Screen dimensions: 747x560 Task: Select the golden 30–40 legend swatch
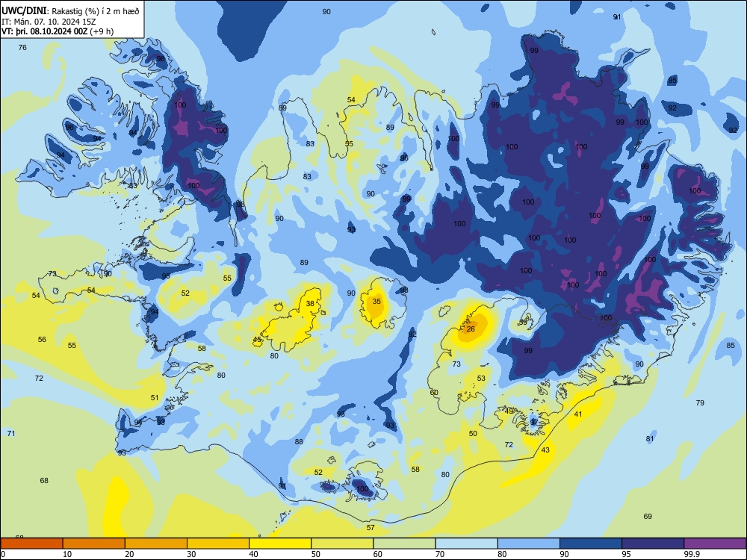pyautogui.click(x=218, y=544)
